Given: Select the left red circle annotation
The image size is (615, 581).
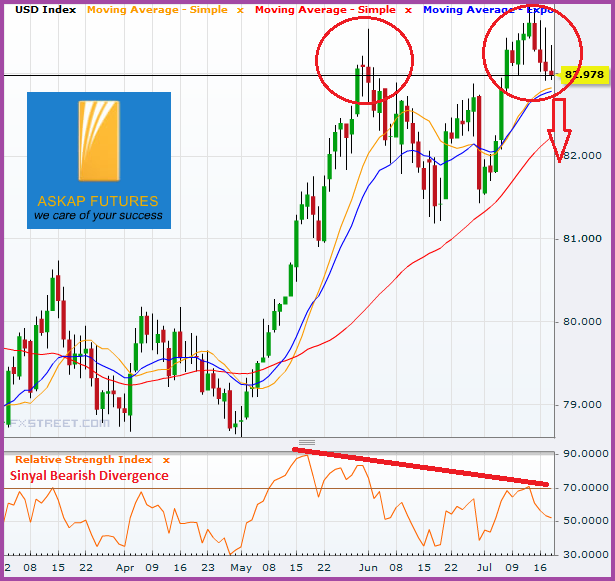Looking at the screenshot, I should 365,61.
